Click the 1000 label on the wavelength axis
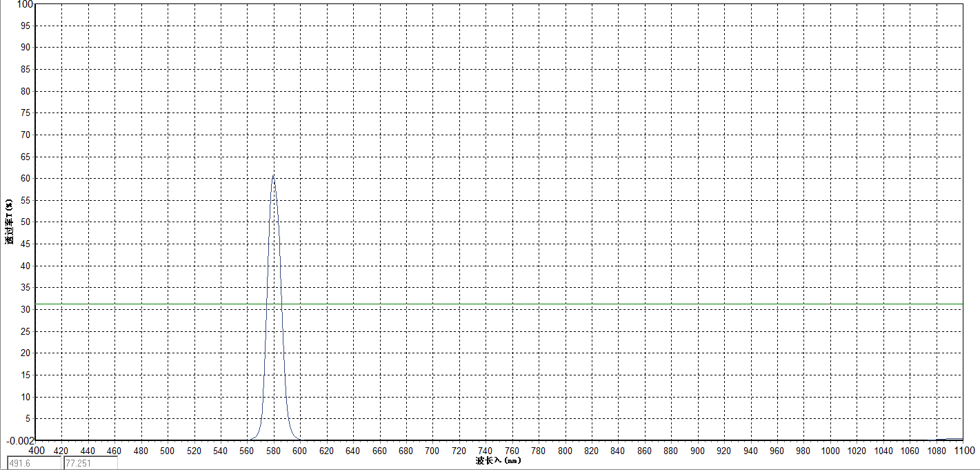Screen dimensions: 980x470 click(x=830, y=451)
